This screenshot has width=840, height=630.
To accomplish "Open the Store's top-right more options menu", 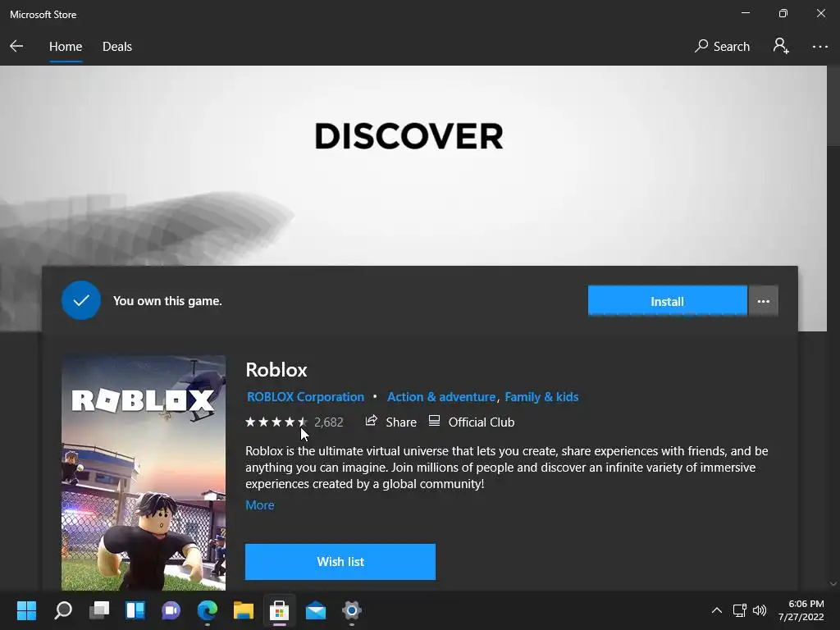I will click(x=819, y=47).
